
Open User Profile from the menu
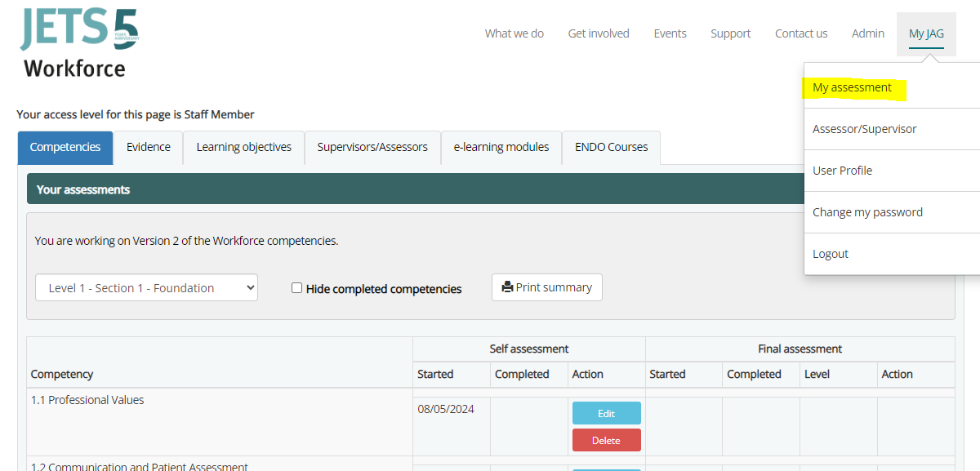click(x=842, y=171)
